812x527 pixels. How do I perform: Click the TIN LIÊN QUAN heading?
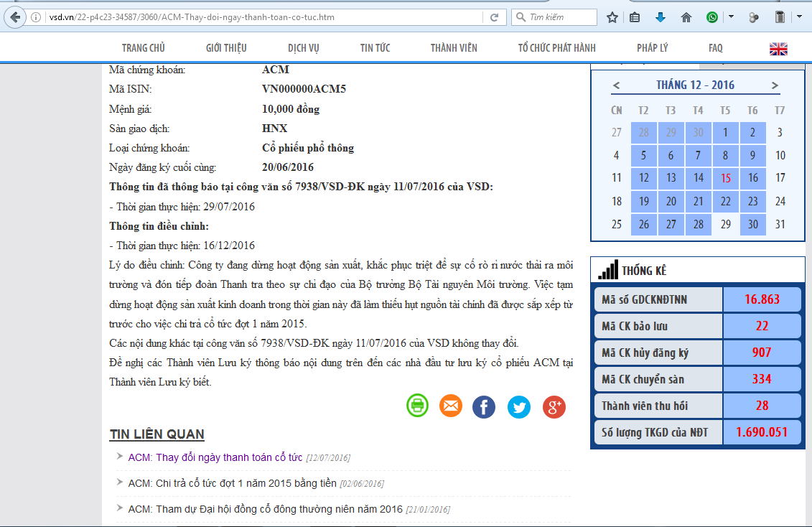coord(157,434)
